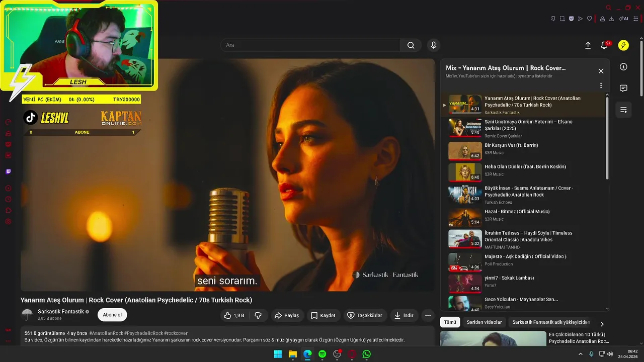644x362 pixels.
Task: Open the info circle icon in right sidebar
Action: point(623,67)
